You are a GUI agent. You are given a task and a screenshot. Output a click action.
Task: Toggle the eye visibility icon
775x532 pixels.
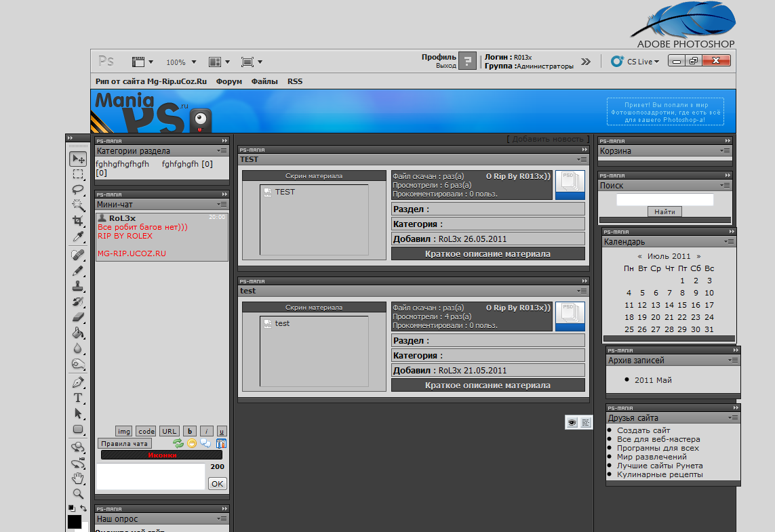(x=572, y=422)
